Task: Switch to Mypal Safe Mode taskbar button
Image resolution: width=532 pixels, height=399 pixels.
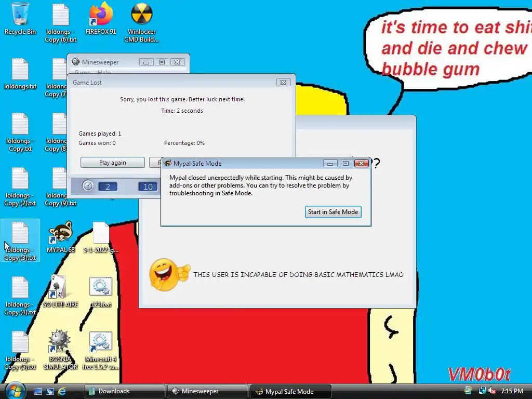Action: tap(291, 391)
